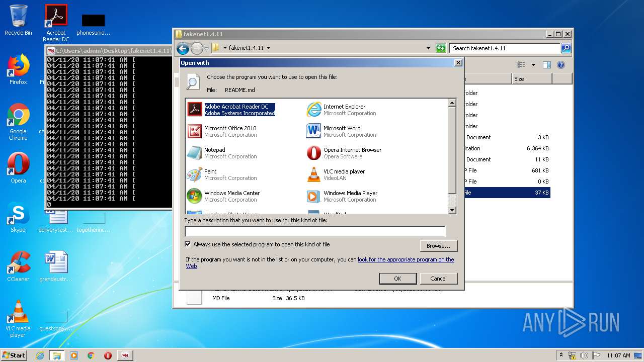
Task: Select the 6,364 KB application row
Action: 507,148
